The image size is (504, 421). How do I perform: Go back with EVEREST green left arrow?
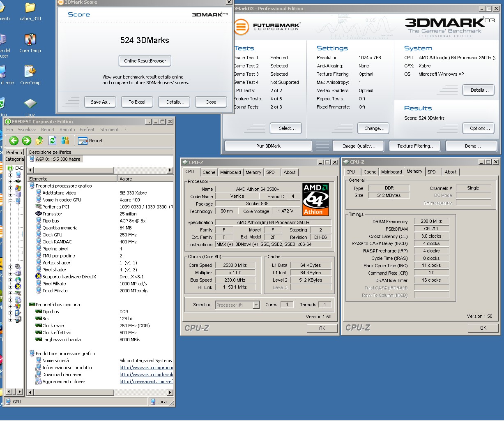point(14,141)
